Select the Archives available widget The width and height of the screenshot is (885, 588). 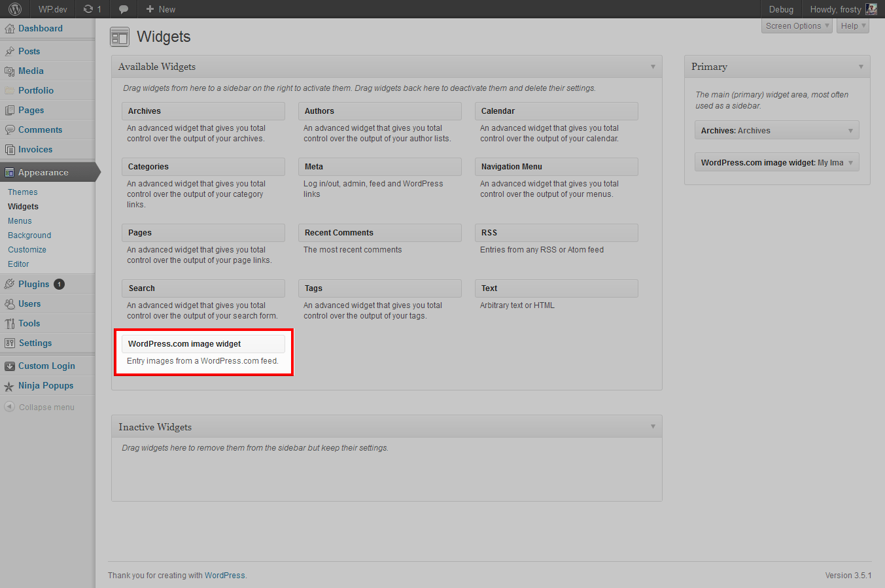pos(203,111)
